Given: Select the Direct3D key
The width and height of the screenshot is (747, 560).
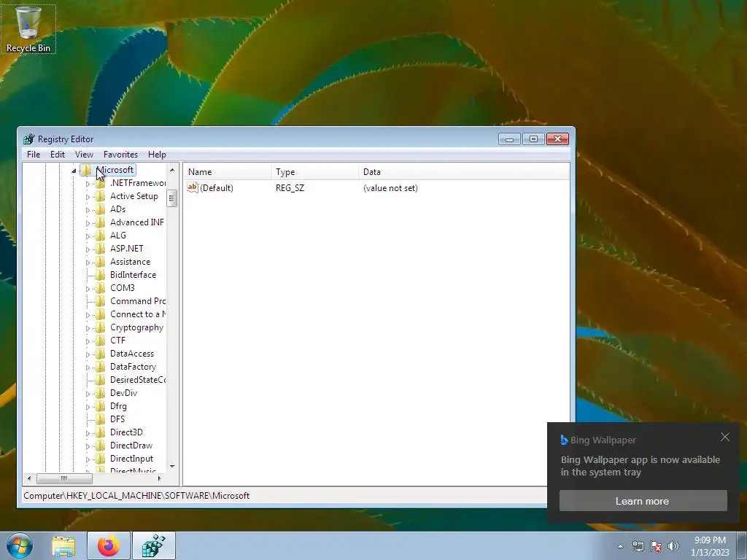Looking at the screenshot, I should pyautogui.click(x=126, y=432).
